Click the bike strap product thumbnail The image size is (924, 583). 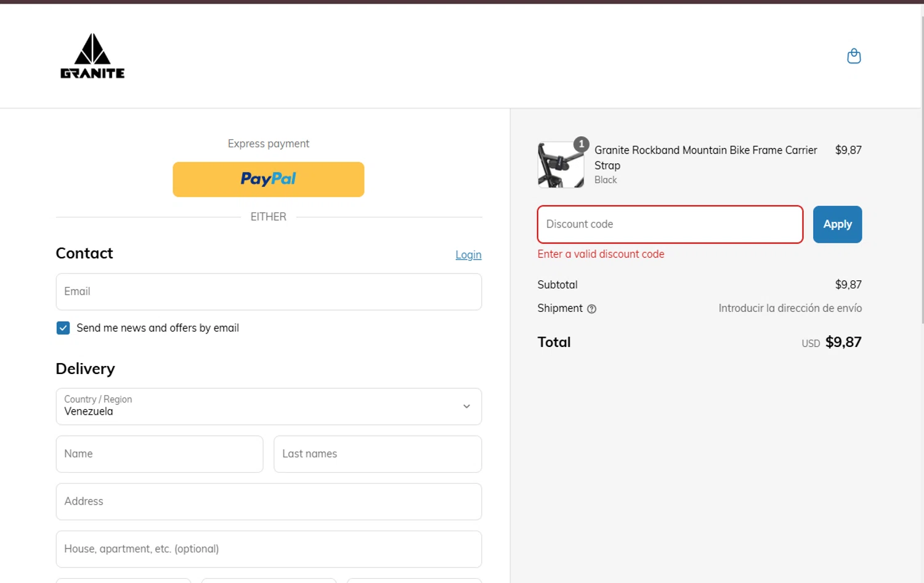point(561,165)
